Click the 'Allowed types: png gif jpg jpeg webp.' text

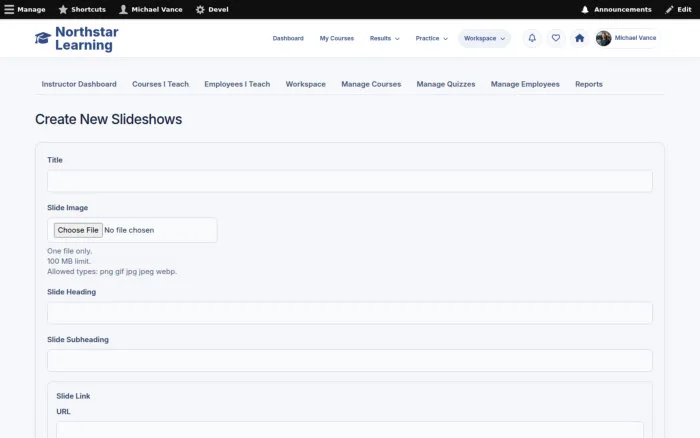[x=112, y=271]
